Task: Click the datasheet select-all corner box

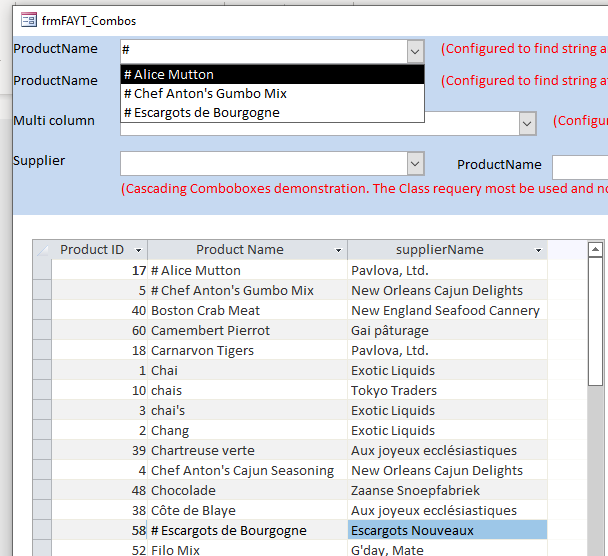Action: tap(42, 250)
